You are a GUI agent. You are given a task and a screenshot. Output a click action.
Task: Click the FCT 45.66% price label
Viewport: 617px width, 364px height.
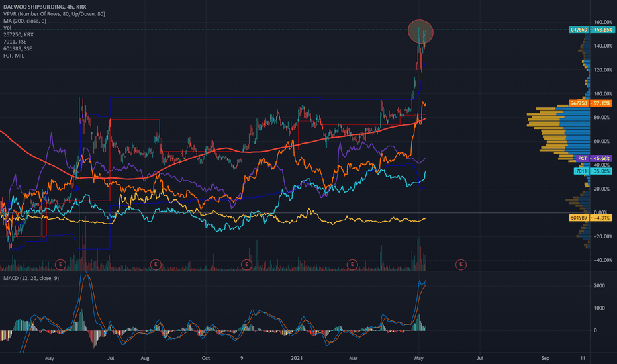594,159
